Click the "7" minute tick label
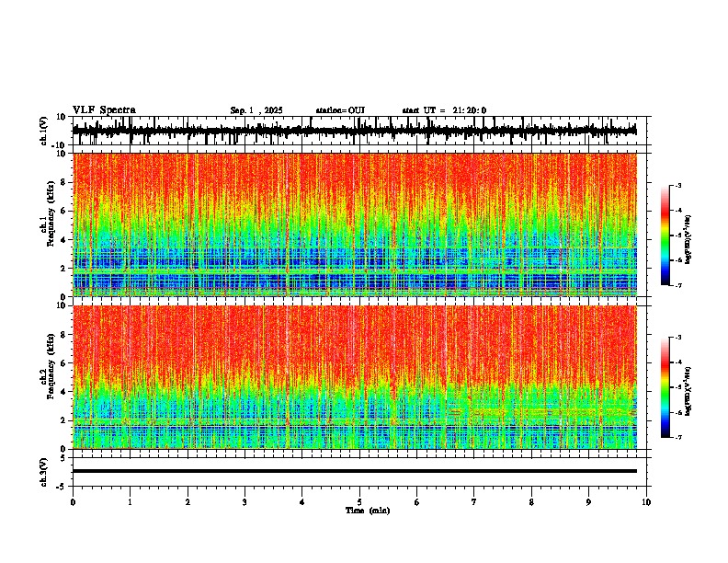 (x=474, y=502)
